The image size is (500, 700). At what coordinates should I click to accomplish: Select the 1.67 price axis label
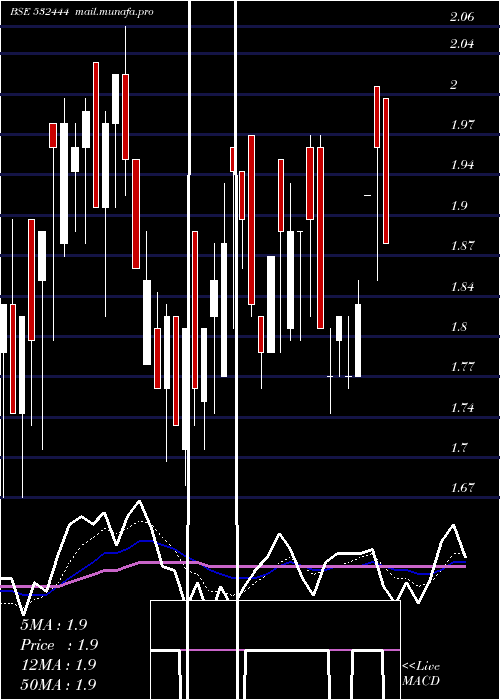tap(462, 488)
